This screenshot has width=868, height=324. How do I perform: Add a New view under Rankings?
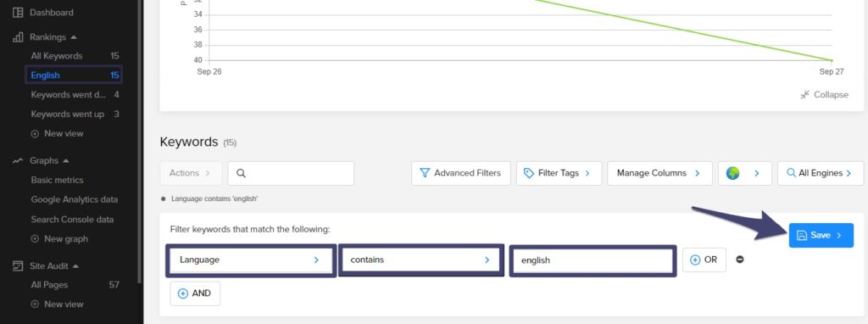[58, 133]
